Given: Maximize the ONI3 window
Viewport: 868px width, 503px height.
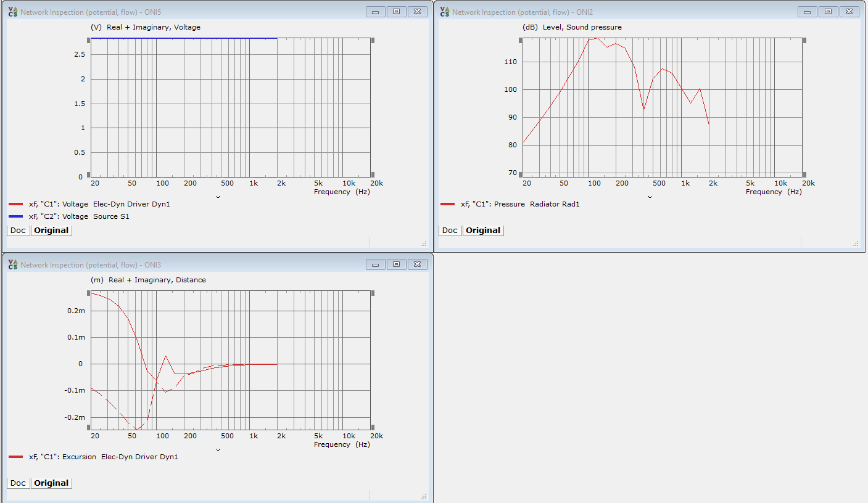Looking at the screenshot, I should pyautogui.click(x=396, y=264).
